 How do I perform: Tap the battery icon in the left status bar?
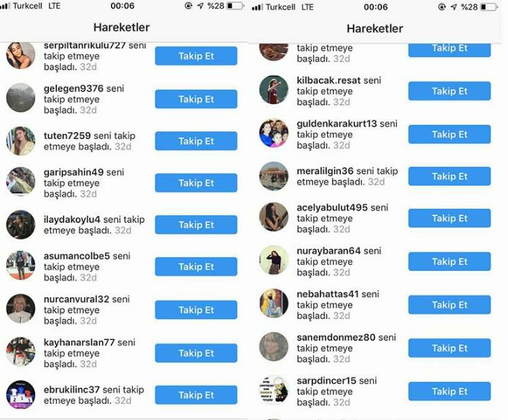click(236, 6)
